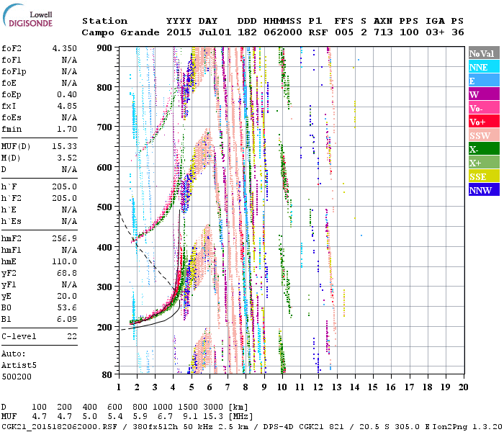504x432 pixels.
Task: Select the NoVal legend swatch
Action: 484,53
